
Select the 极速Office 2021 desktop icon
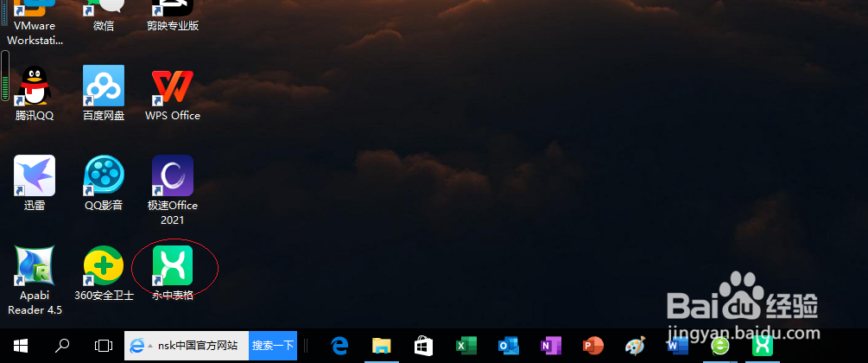click(173, 190)
